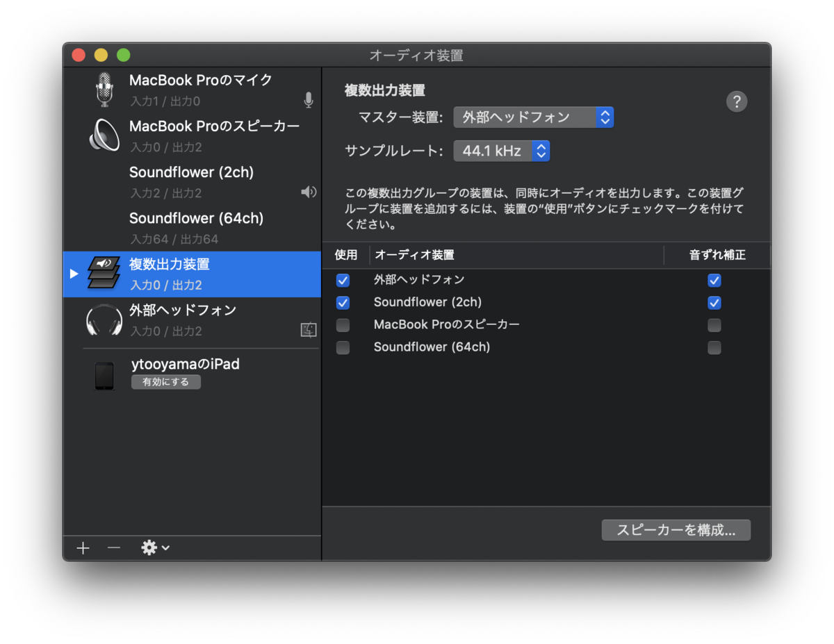The image size is (834, 644).
Task: Remove selected device with minus button
Action: [x=114, y=548]
